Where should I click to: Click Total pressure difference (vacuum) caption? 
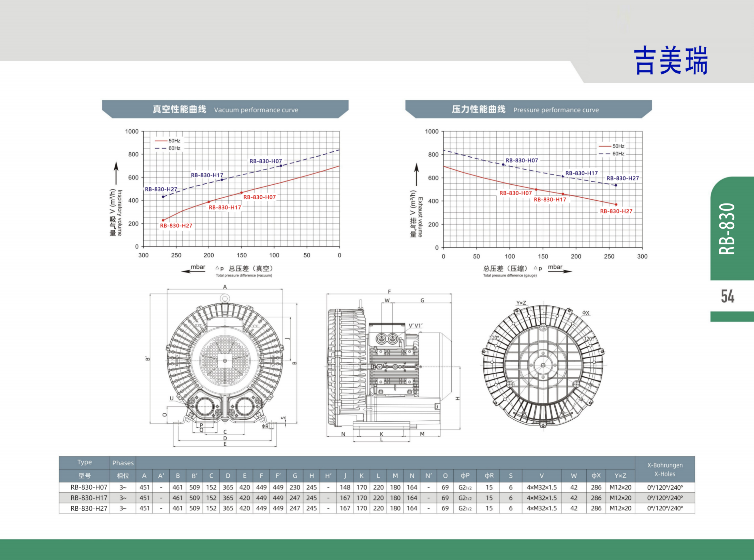tap(244, 275)
